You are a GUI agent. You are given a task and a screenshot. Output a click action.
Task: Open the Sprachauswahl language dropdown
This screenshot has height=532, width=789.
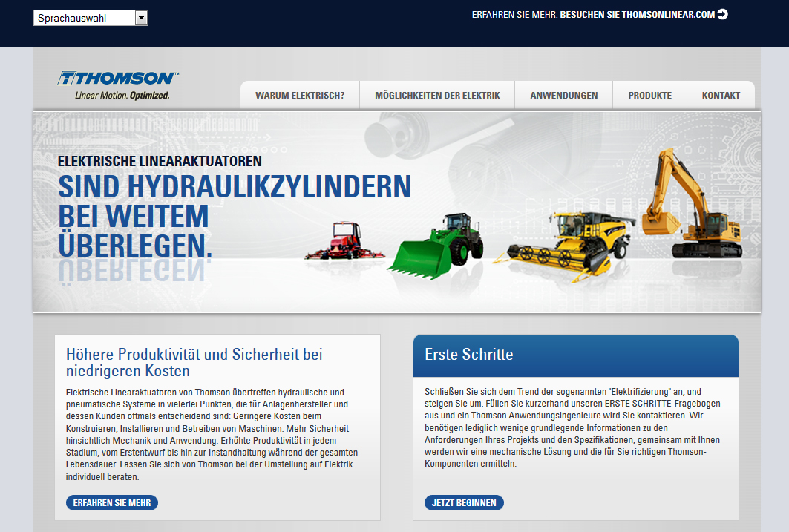pyautogui.click(x=84, y=18)
